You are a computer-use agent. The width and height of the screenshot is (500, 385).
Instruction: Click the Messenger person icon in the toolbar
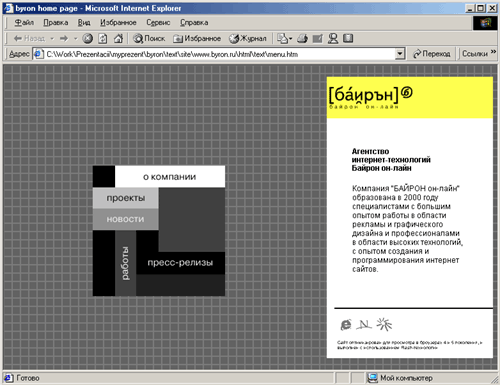pos(333,39)
